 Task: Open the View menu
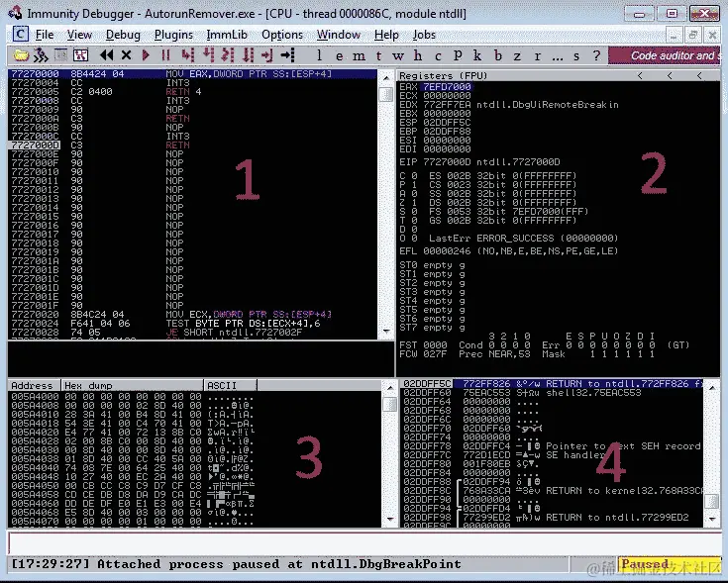(x=79, y=35)
